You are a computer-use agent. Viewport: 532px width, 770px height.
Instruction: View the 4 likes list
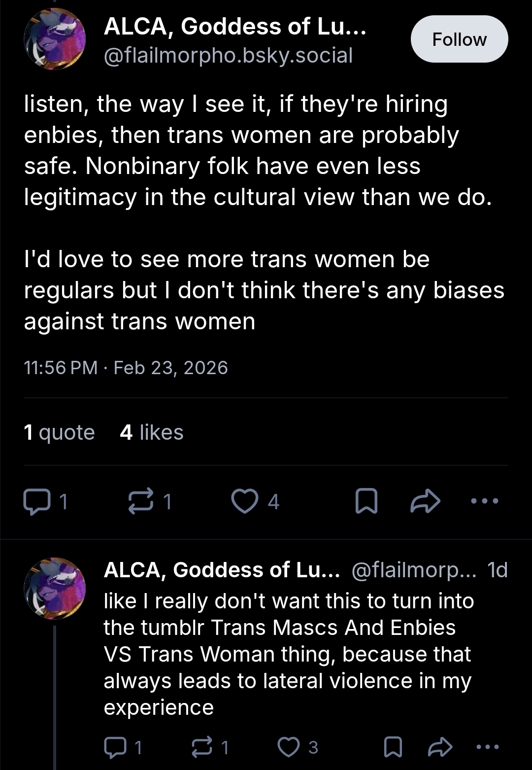click(151, 432)
